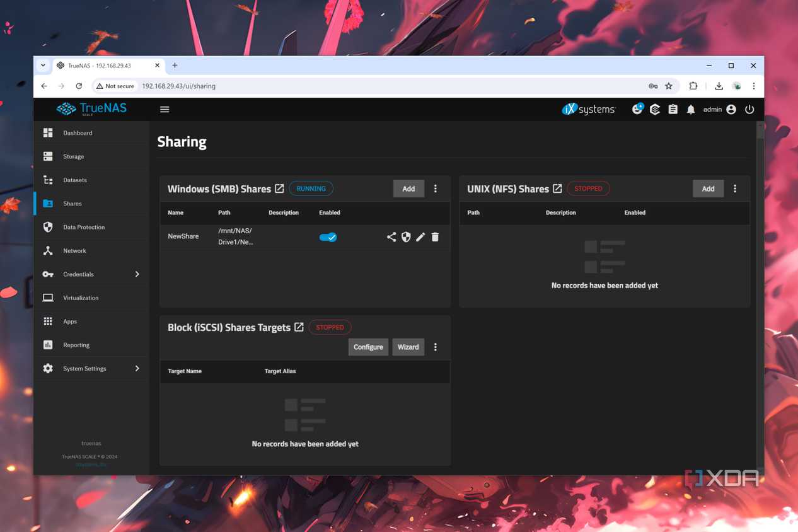Expand the Credentials submenu chevron
The image size is (798, 532).
(x=137, y=274)
